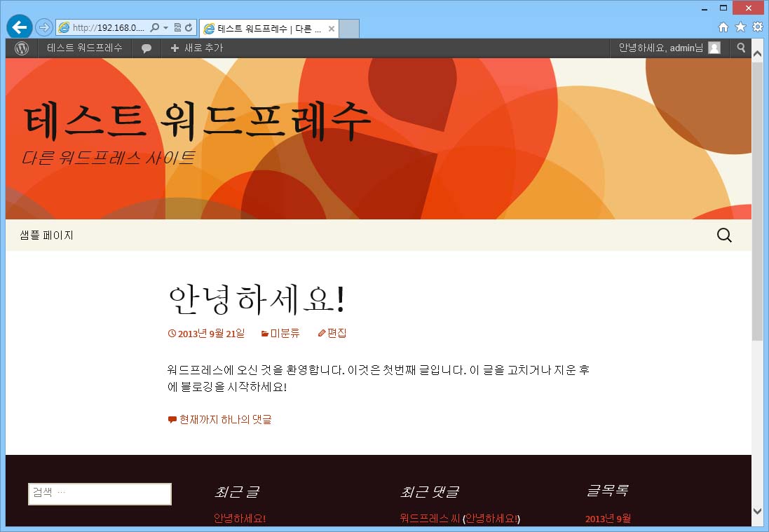The height and width of the screenshot is (532, 769).
Task: Open the 안녕하세요, admin님 account menu
Action: (669, 48)
